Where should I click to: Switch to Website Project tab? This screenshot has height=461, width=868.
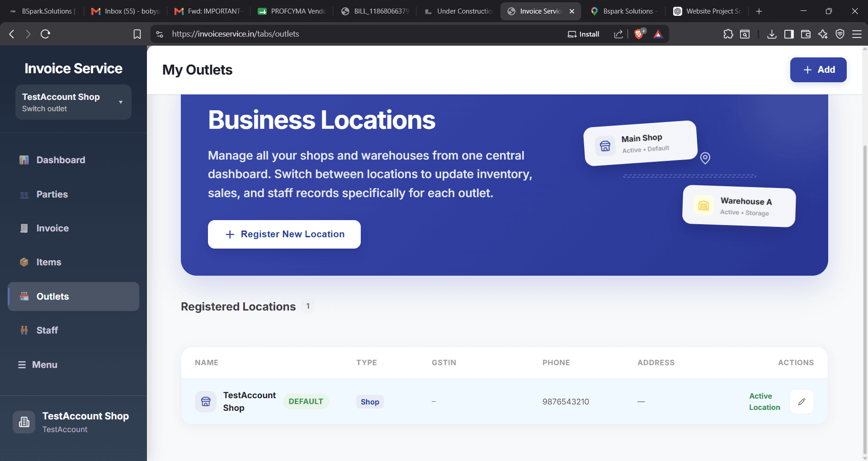[707, 11]
